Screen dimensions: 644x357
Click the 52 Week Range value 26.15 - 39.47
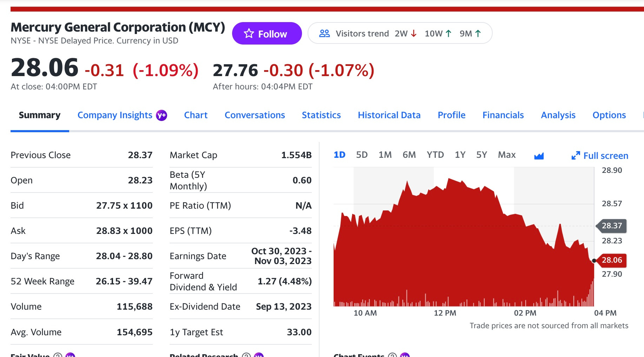point(124,281)
